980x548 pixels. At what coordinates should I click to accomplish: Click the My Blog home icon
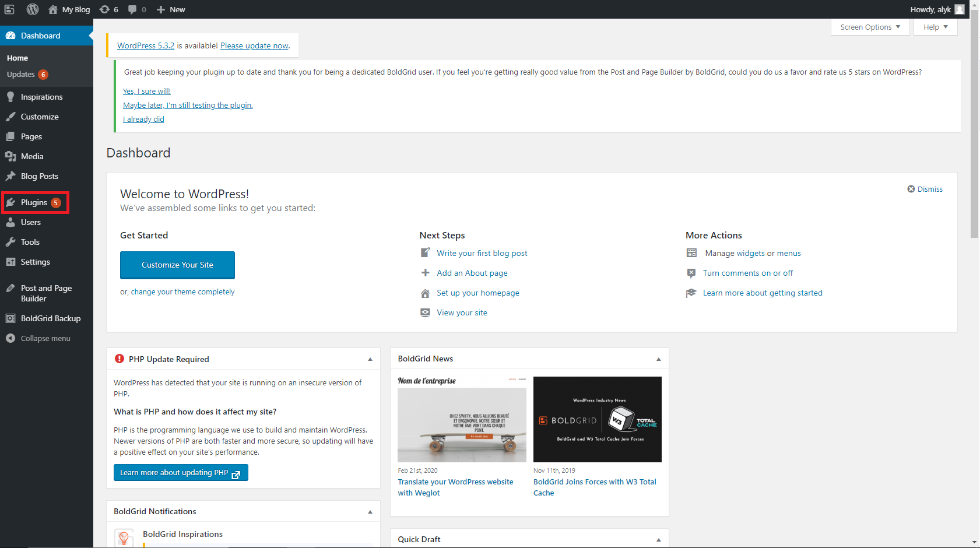pos(53,9)
